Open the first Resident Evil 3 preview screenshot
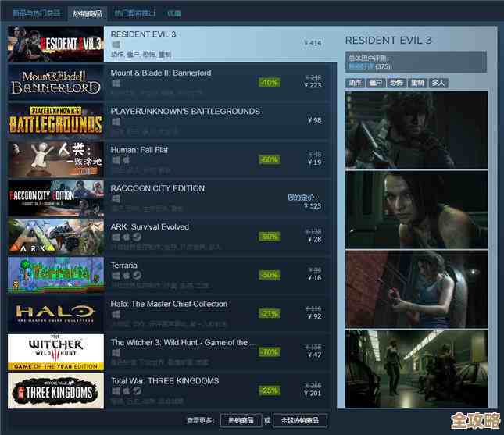 point(416,129)
